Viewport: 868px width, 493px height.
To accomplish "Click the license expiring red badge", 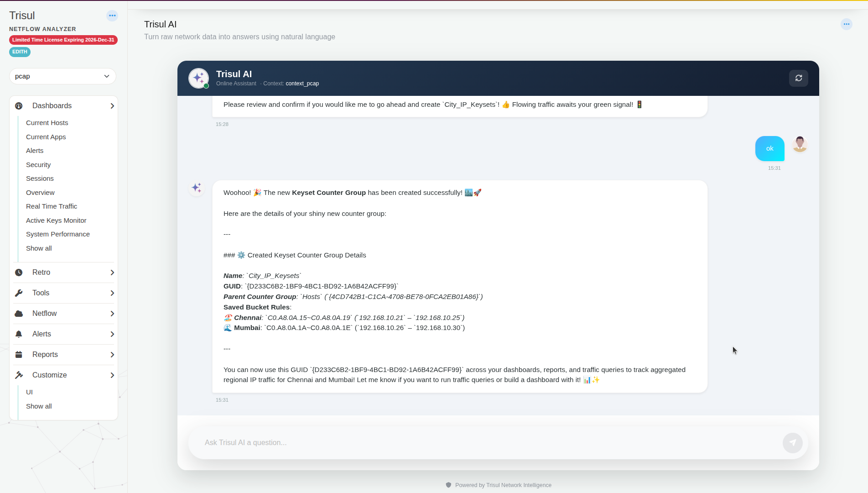I will (63, 40).
